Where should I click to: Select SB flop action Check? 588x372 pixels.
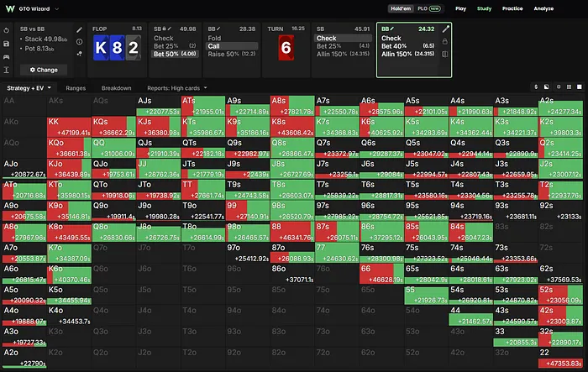(x=175, y=39)
